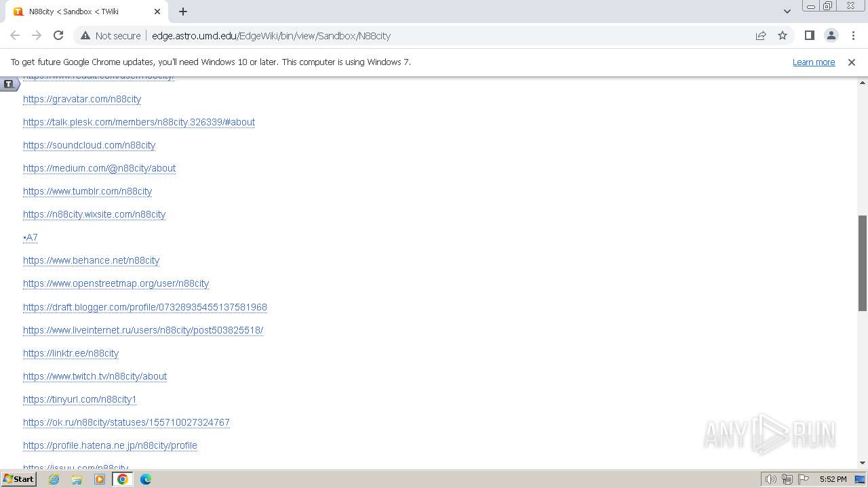Image resolution: width=868 pixels, height=488 pixels.
Task: Expand the tab search dropdown
Action: 787,12
